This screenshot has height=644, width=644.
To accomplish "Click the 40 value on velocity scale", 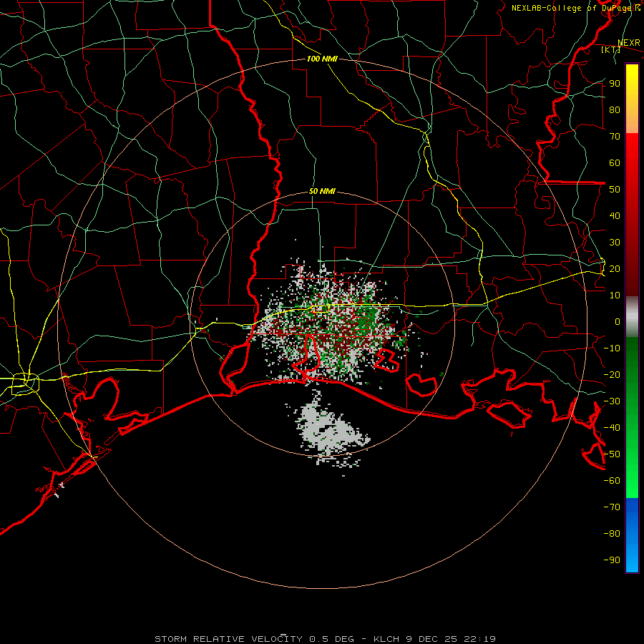I will pyautogui.click(x=615, y=215).
